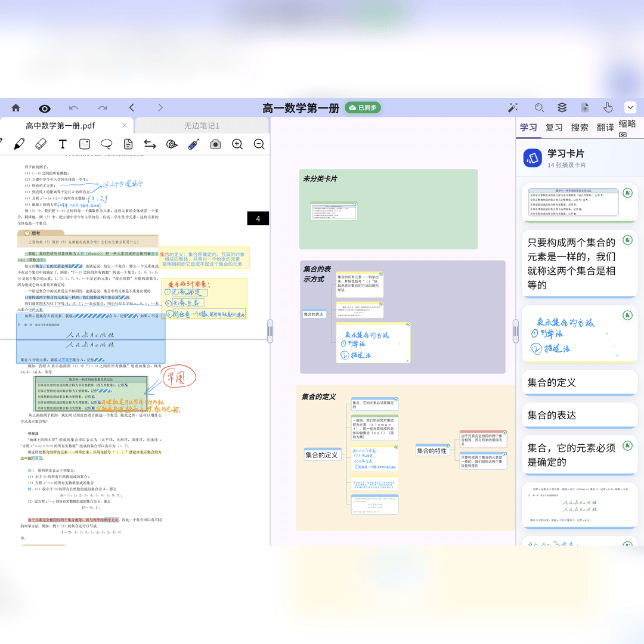Click the redo arrow
644x644 pixels.
[103, 108]
